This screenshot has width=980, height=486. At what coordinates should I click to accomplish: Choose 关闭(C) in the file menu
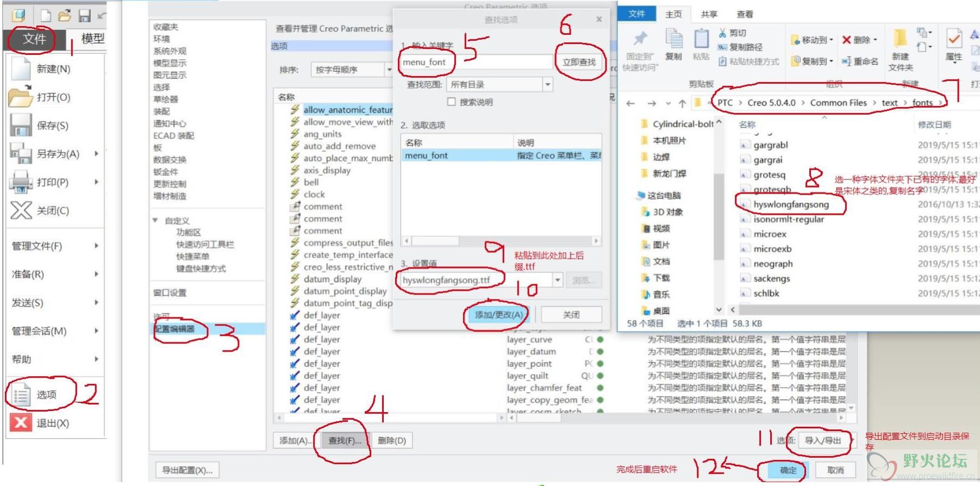point(53,210)
